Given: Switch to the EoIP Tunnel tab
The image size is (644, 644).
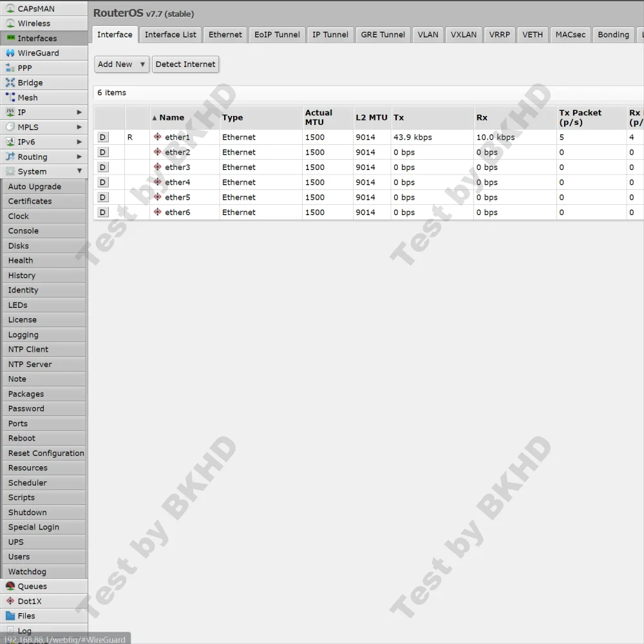Looking at the screenshot, I should tap(277, 35).
